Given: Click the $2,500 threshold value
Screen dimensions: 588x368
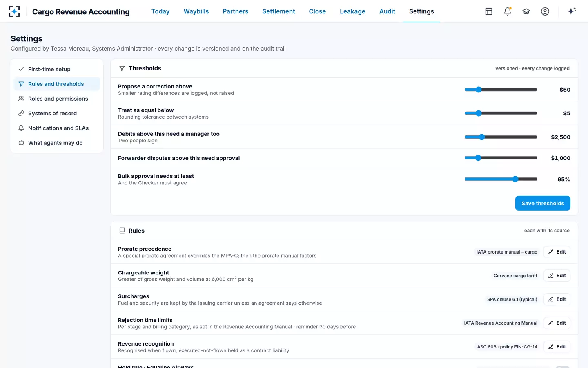Looking at the screenshot, I should (561, 137).
